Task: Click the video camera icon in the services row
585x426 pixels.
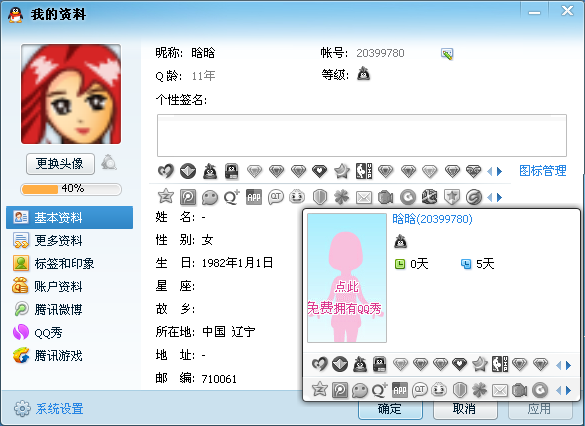Action: (x=385, y=197)
